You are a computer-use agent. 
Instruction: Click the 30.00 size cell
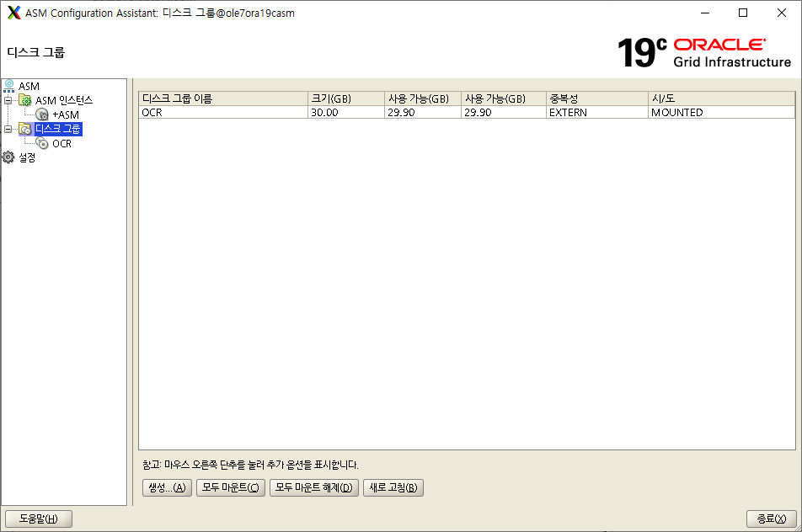point(346,113)
